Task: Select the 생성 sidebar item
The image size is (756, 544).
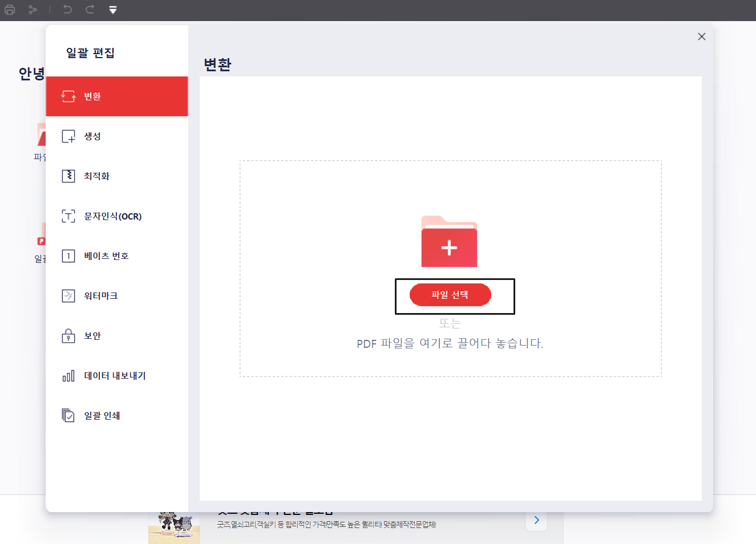Action: pos(117,136)
